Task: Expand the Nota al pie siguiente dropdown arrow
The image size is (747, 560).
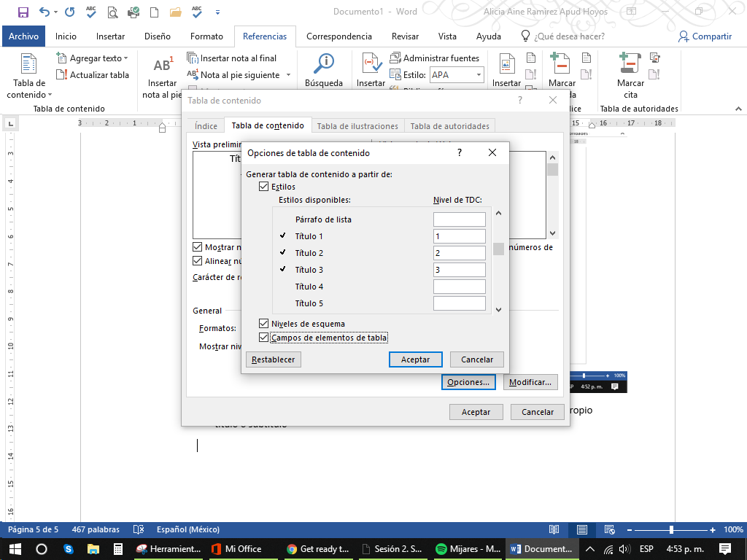Action: click(288, 75)
